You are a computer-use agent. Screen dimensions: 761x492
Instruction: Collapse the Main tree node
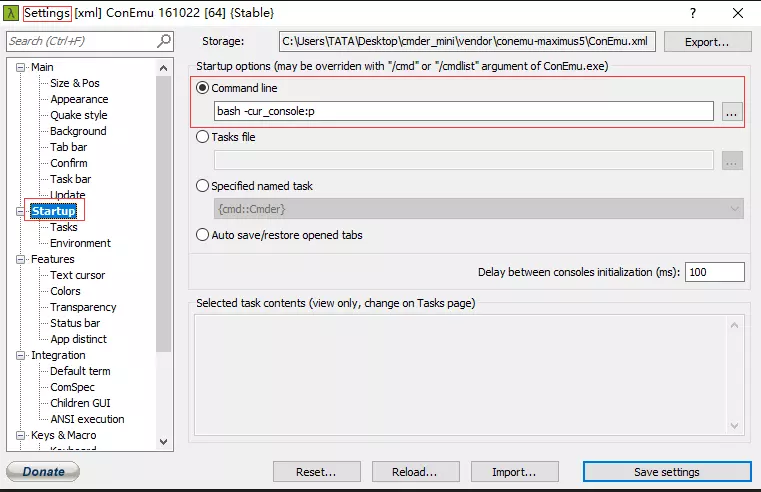(20, 67)
